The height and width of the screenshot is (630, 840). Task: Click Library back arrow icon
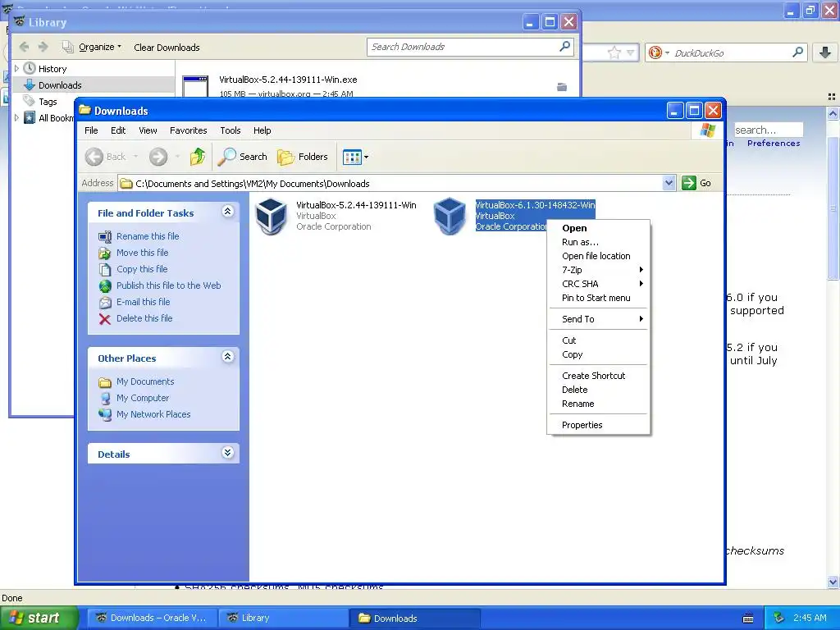click(24, 47)
